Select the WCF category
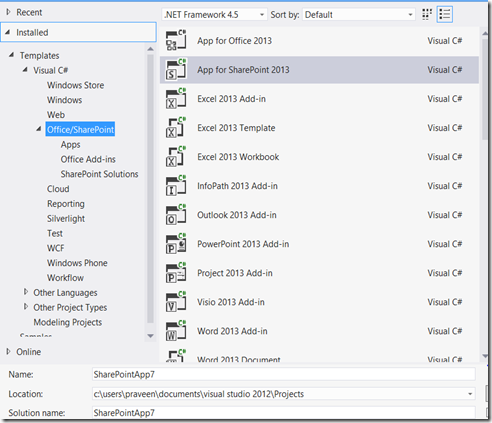492x423 pixels. [x=55, y=248]
